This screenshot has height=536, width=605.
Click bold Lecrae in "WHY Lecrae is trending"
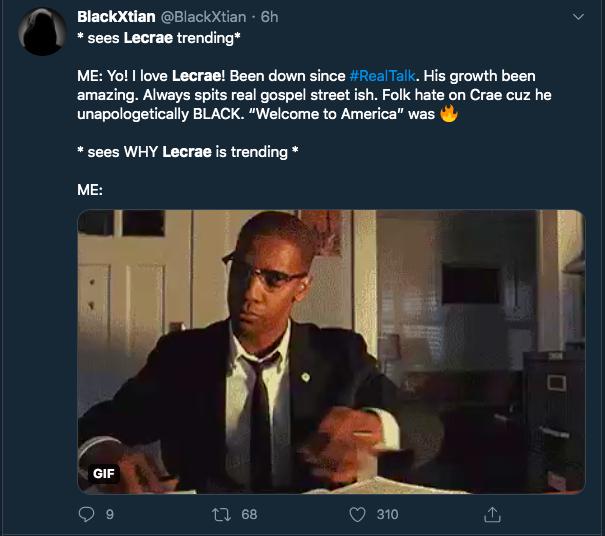click(x=188, y=151)
